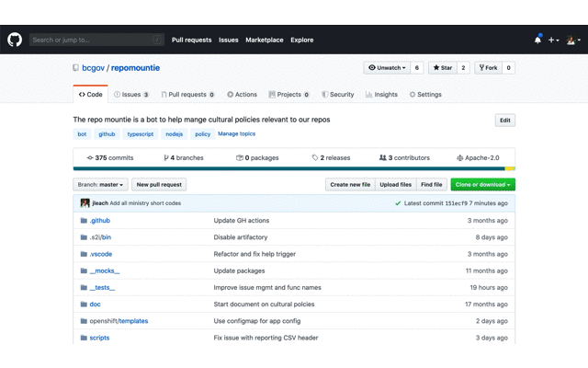The width and height of the screenshot is (588, 368).
Task: Open the doc folder
Action: point(95,305)
